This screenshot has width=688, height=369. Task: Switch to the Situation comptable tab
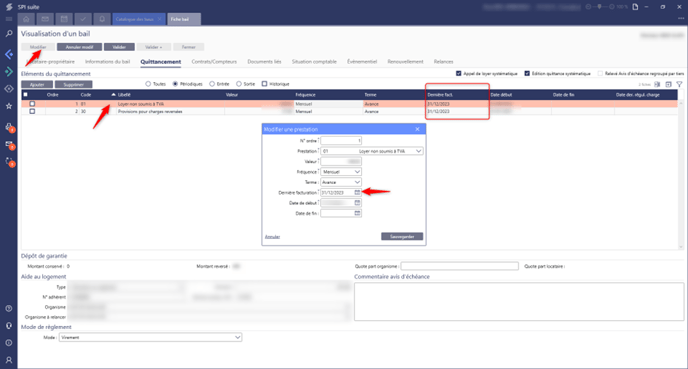point(314,62)
